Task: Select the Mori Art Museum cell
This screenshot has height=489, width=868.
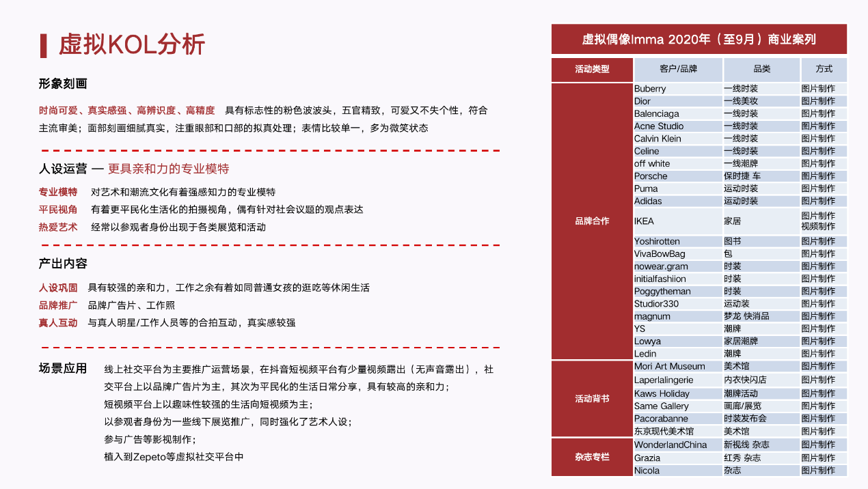Action: point(669,367)
